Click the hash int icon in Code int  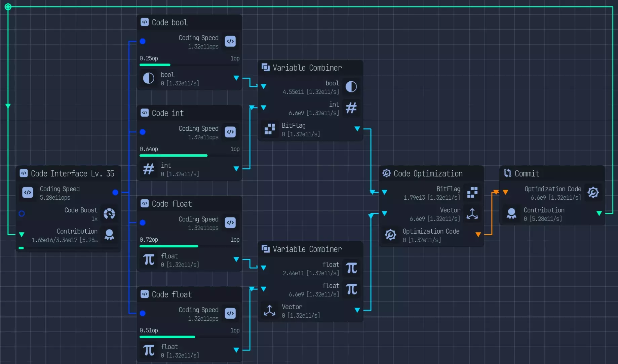click(149, 169)
